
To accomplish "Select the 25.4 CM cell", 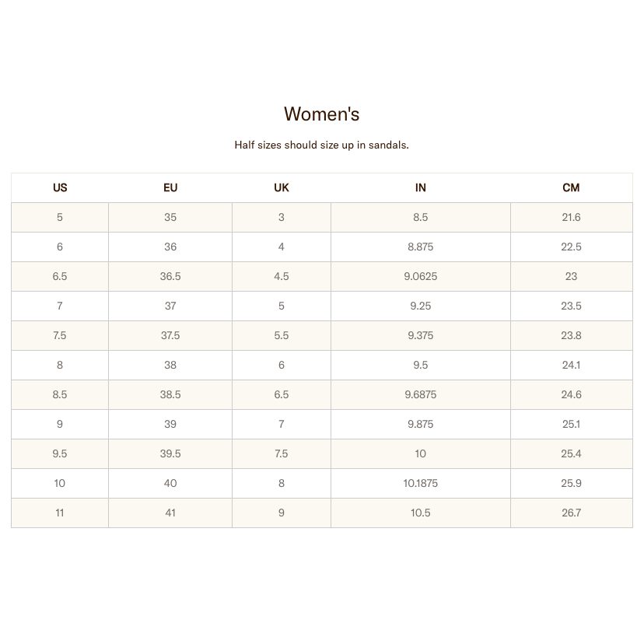I will click(x=572, y=454).
